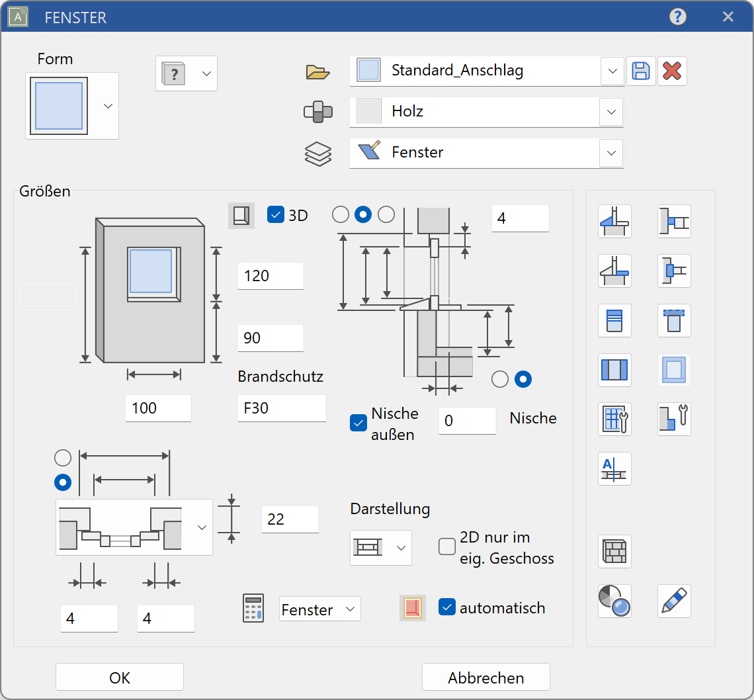Open the text labeling icon
Screen dimensions: 754x700
coord(614,468)
